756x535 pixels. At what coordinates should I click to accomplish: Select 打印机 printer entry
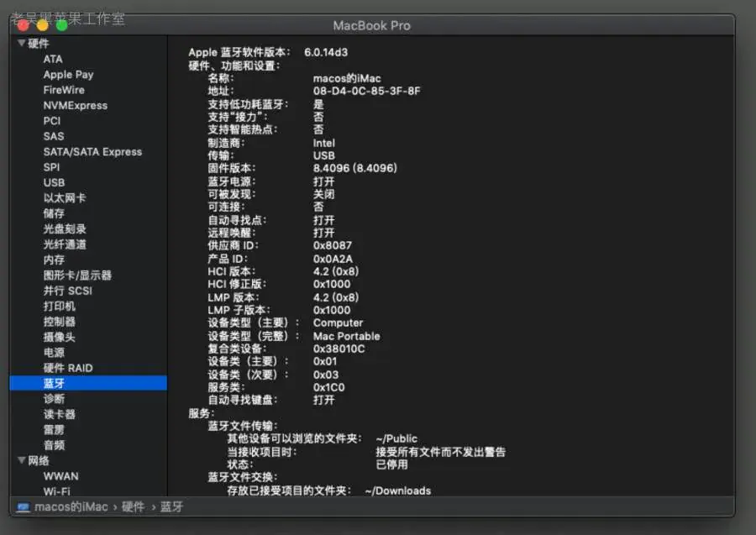pos(59,306)
